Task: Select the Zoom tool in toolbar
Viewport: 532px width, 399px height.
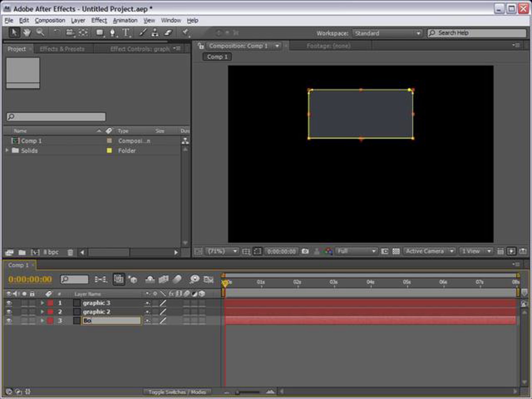Action: point(40,32)
